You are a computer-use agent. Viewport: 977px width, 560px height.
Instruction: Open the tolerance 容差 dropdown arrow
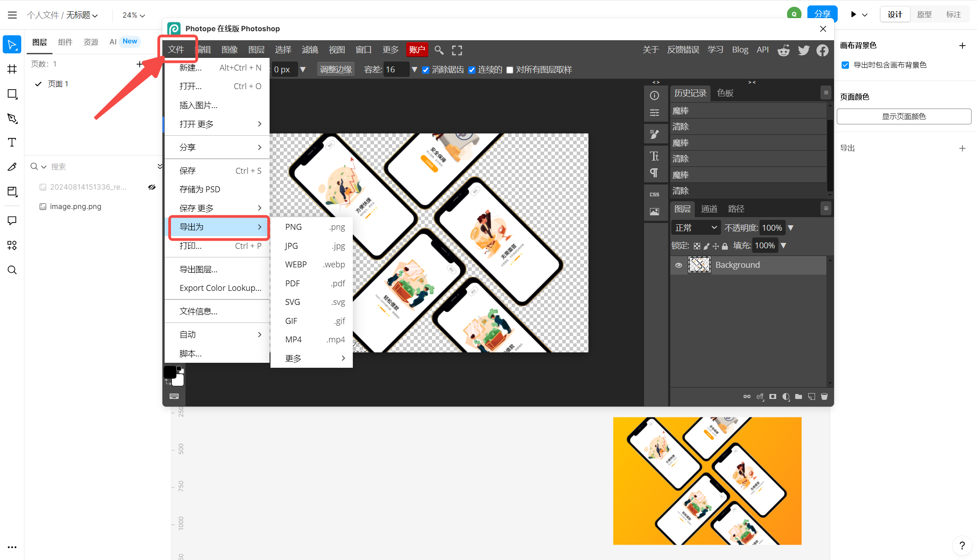coord(414,70)
